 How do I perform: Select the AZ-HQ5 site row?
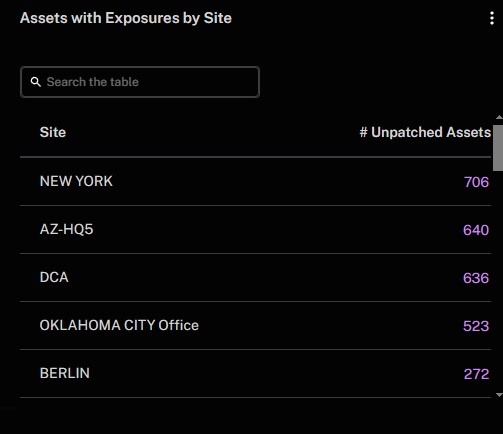click(x=255, y=230)
